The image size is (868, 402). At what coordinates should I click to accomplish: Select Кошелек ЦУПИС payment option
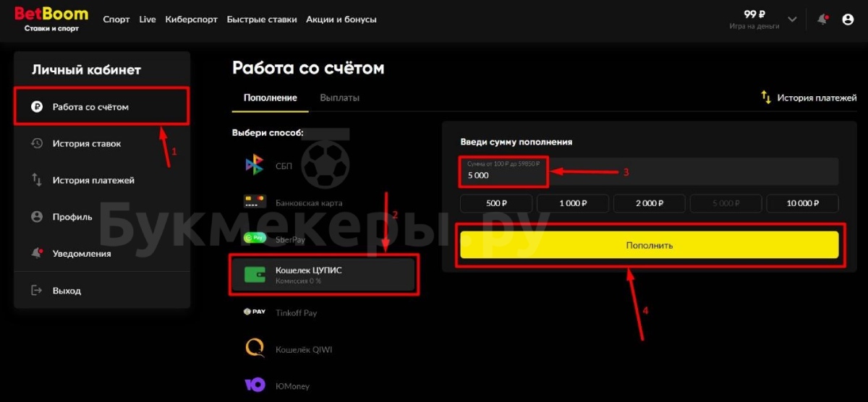[x=324, y=275]
